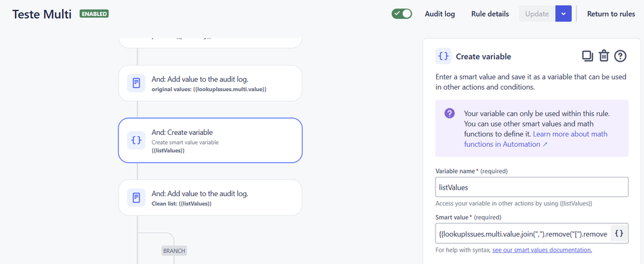The width and height of the screenshot is (644, 264).
Task: Open Rule details
Action: (x=490, y=14)
